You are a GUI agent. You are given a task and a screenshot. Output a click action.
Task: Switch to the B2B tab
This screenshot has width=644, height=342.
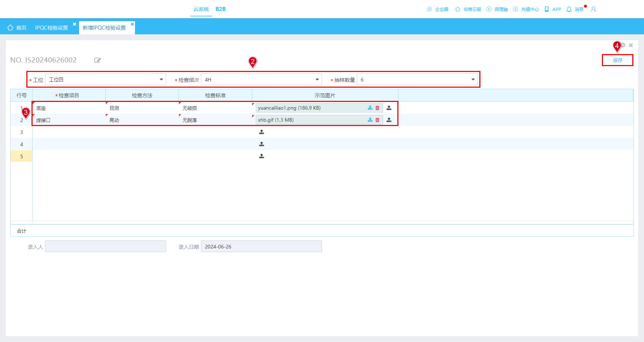pos(221,9)
